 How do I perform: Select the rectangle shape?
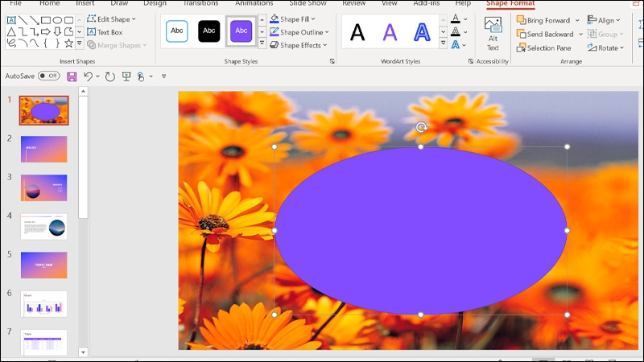pos(46,19)
